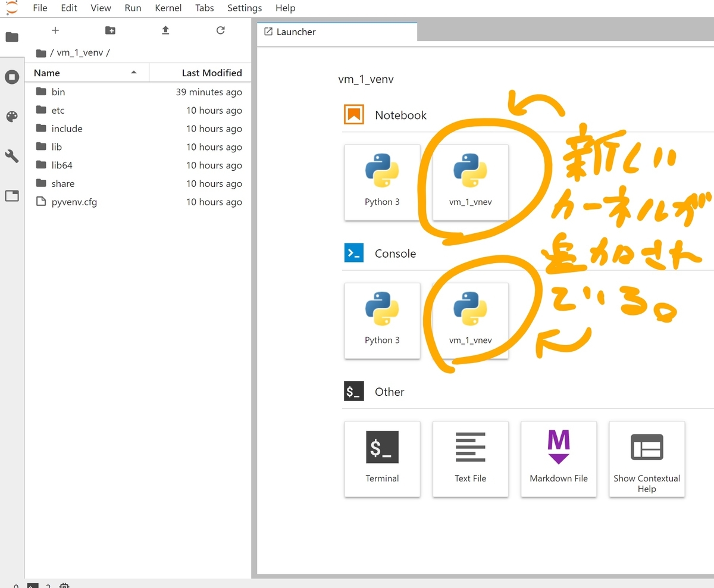Click the Notebook section icon
The image size is (714, 588).
click(354, 114)
